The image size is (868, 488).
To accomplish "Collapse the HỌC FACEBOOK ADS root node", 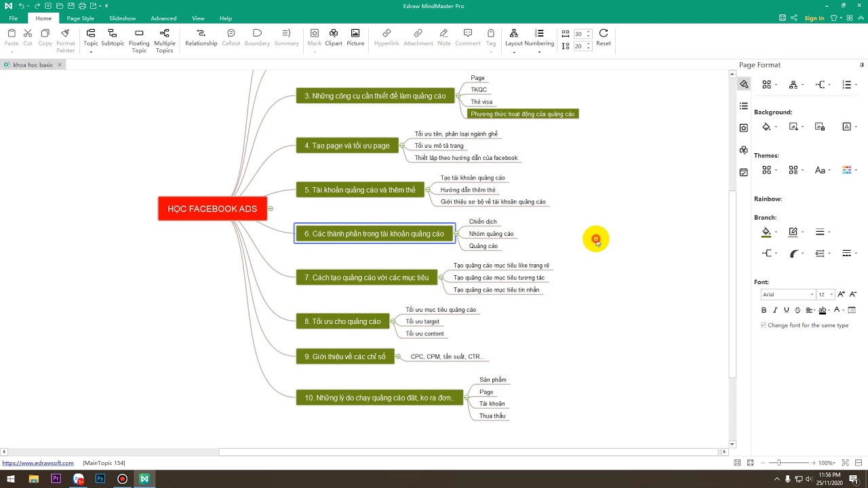I will (271, 209).
